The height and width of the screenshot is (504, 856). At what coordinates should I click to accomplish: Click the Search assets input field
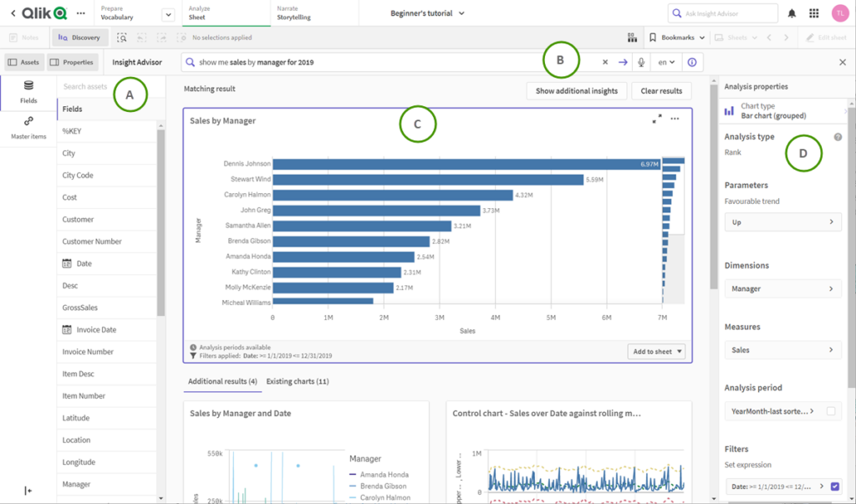pos(87,86)
